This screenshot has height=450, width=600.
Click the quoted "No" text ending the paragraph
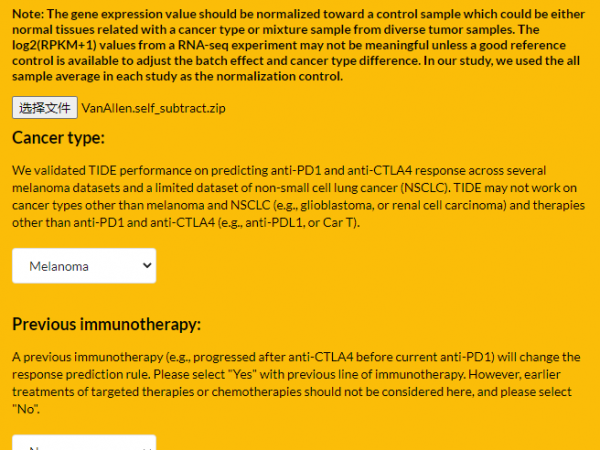26,409
